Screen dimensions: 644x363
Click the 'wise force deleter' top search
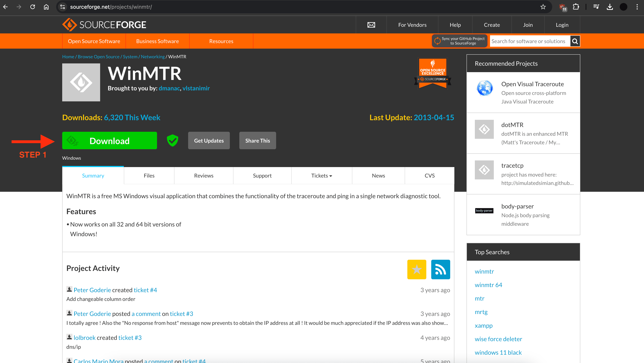pyautogui.click(x=498, y=339)
